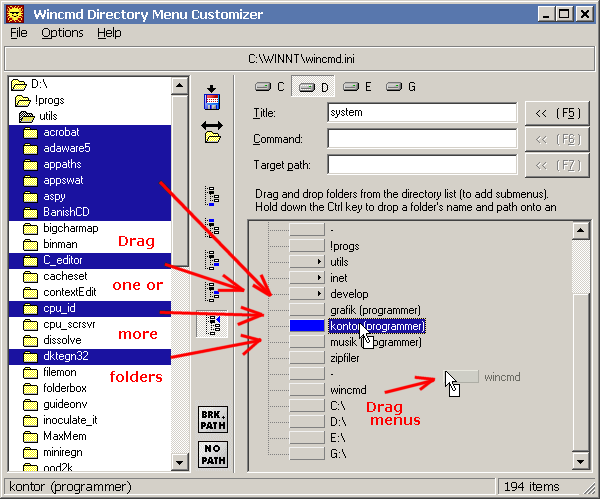Click the open folder icon beside utils
Viewport: 600px width, 499px height.
click(27, 117)
